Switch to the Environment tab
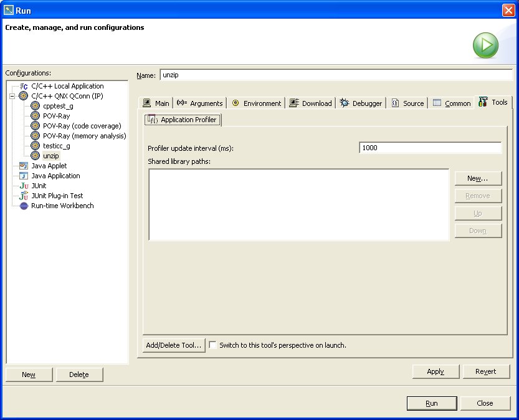Viewport: 519px width, 420px height. click(256, 103)
